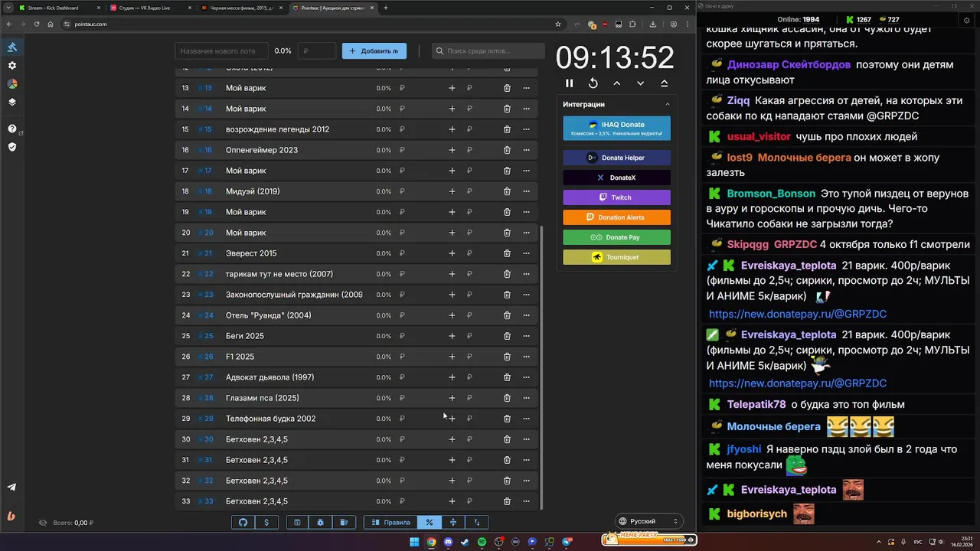Delete the 'F1 2025' lot
The image size is (980, 551).
click(507, 357)
